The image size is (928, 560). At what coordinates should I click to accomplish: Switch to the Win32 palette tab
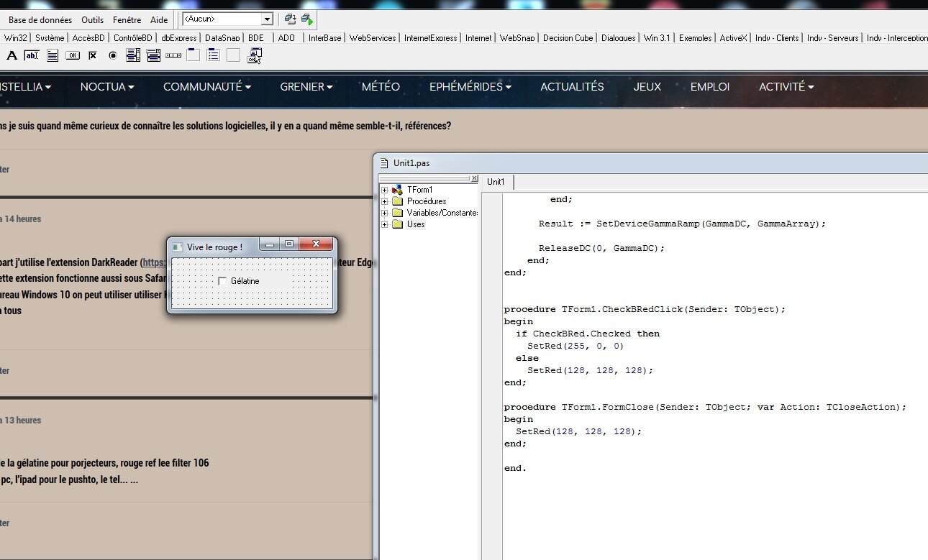15,38
